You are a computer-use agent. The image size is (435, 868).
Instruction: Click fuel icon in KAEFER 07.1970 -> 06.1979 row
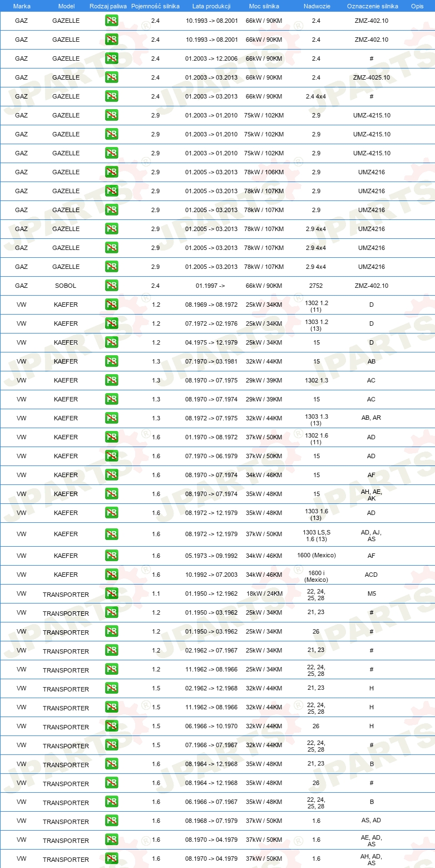pyautogui.click(x=111, y=456)
